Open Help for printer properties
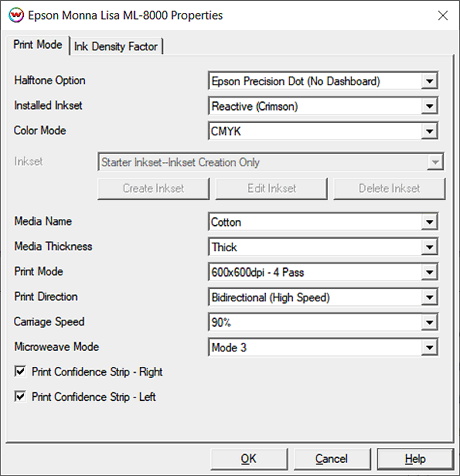The width and height of the screenshot is (460, 476). 415,459
